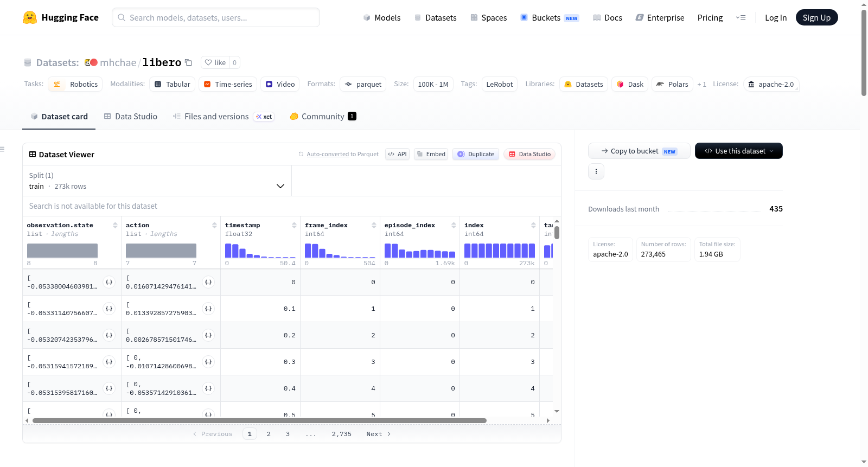This screenshot has width=868, height=467.
Task: Expand braces icon for -0.01071428600698 action cell
Action: [208, 362]
